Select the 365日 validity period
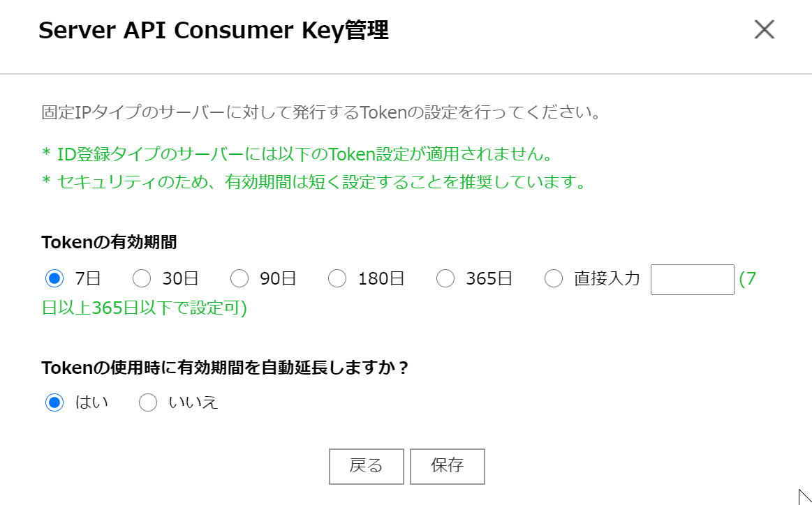This screenshot has width=812, height=505. tap(445, 278)
